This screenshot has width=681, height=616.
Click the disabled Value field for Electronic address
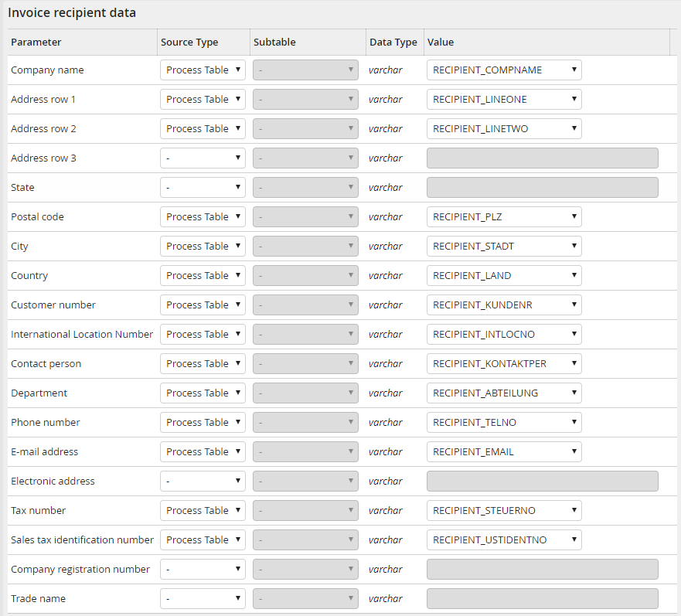tap(543, 481)
